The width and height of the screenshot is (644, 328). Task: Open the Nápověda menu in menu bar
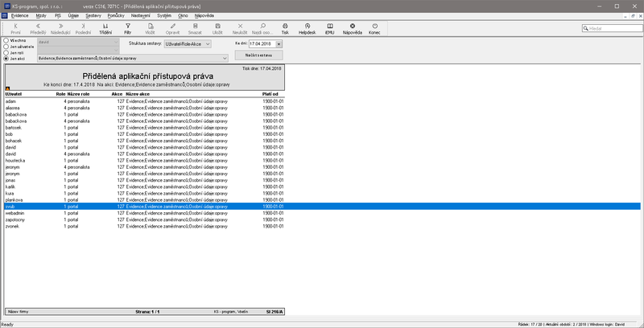click(x=204, y=15)
